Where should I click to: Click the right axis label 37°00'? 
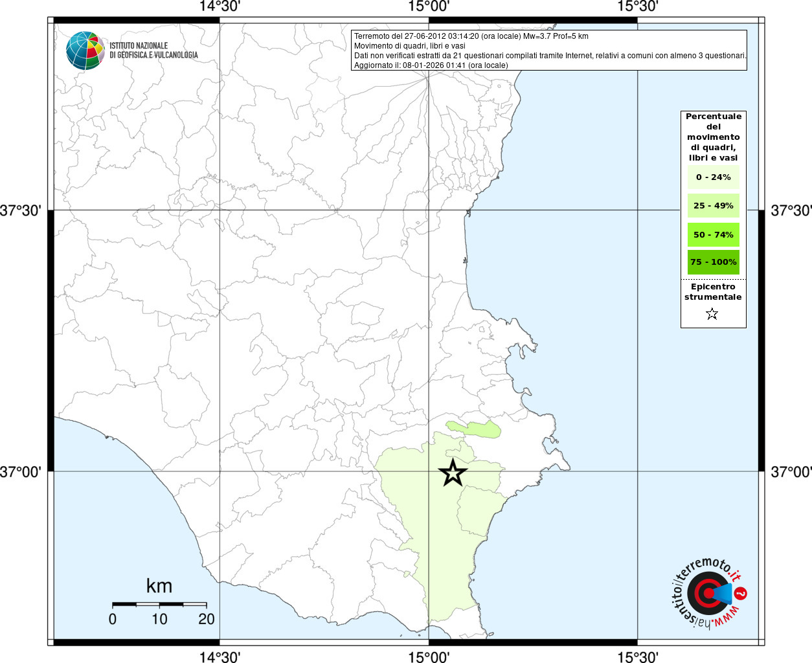791,471
